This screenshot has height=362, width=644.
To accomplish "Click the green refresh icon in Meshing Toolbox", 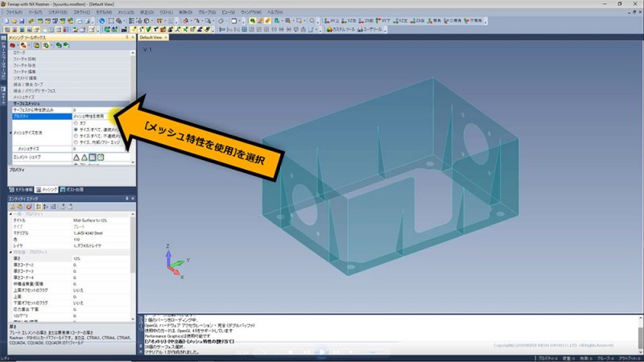I will [x=59, y=45].
